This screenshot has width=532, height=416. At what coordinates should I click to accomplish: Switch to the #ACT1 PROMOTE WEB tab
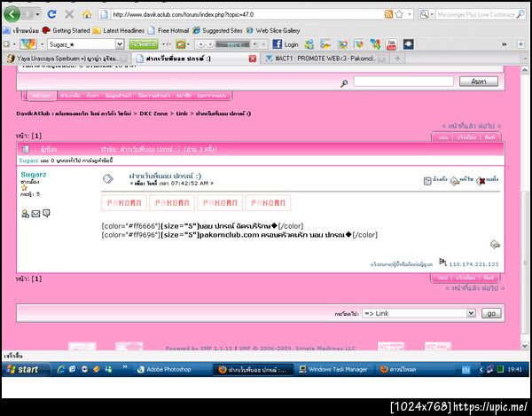325,59
